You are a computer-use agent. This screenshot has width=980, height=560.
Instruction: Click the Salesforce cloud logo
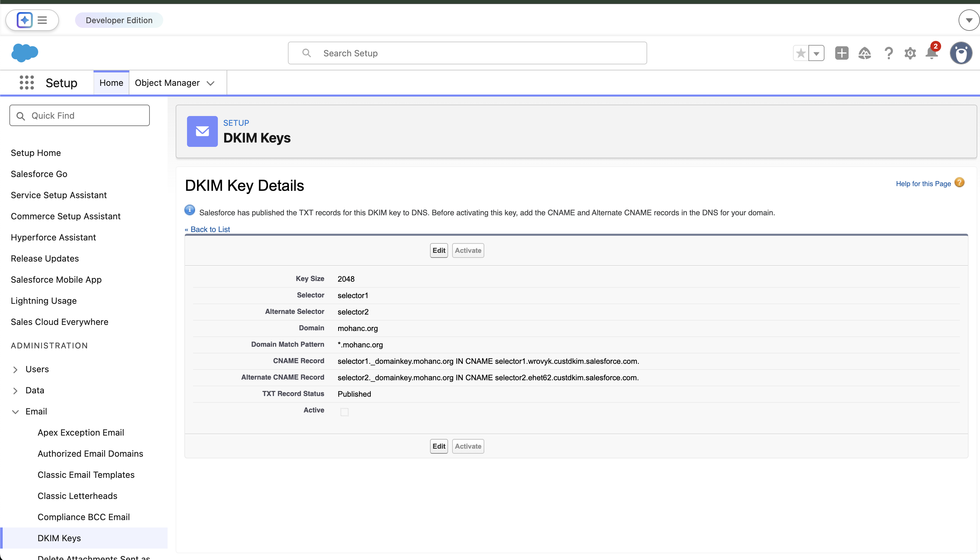point(25,53)
